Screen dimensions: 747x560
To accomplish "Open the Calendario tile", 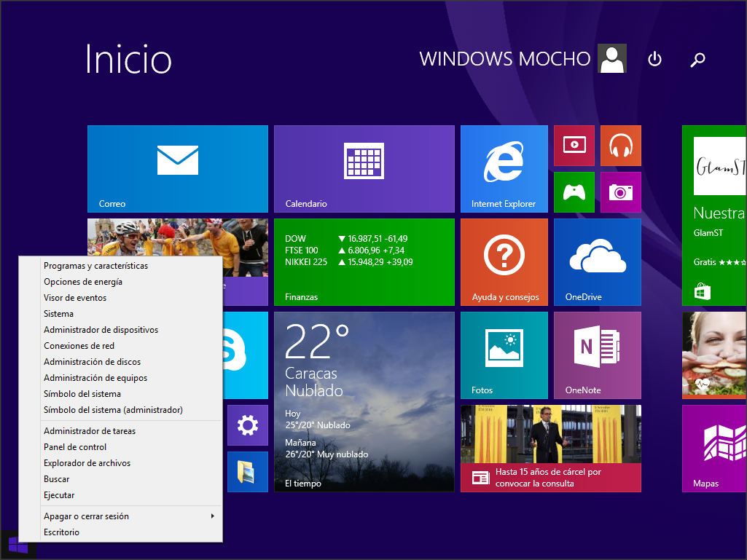I will pyautogui.click(x=364, y=168).
